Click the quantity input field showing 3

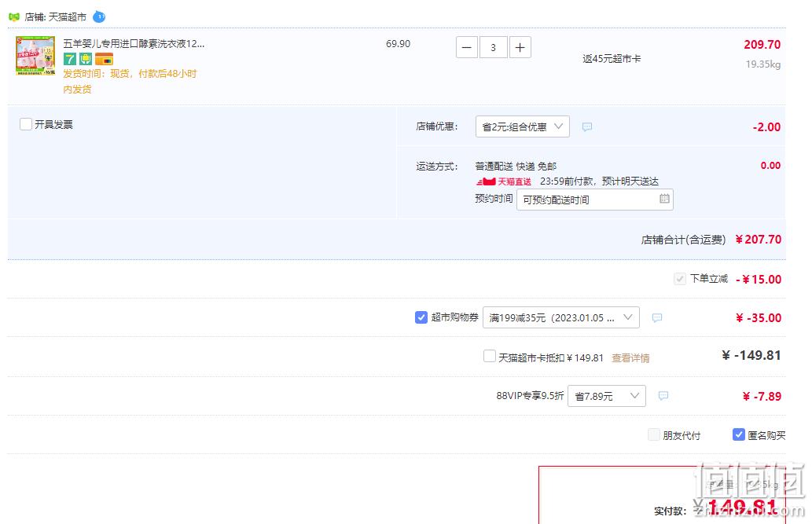[493, 48]
